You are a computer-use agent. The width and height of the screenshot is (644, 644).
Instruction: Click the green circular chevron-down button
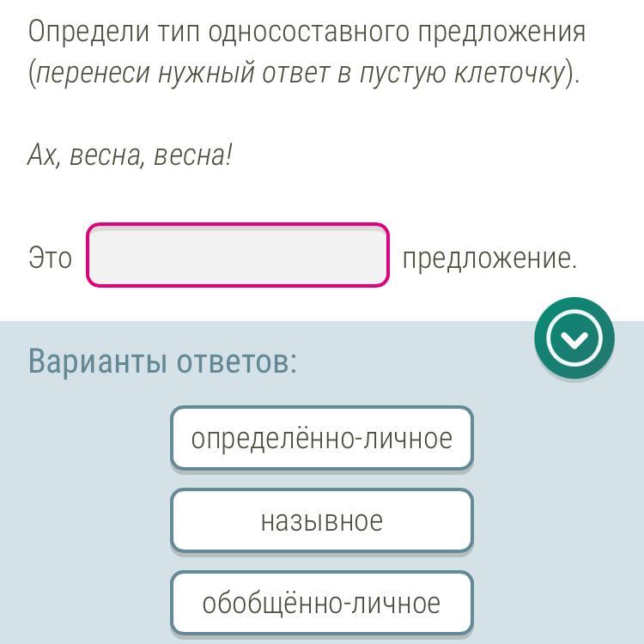pos(574,337)
